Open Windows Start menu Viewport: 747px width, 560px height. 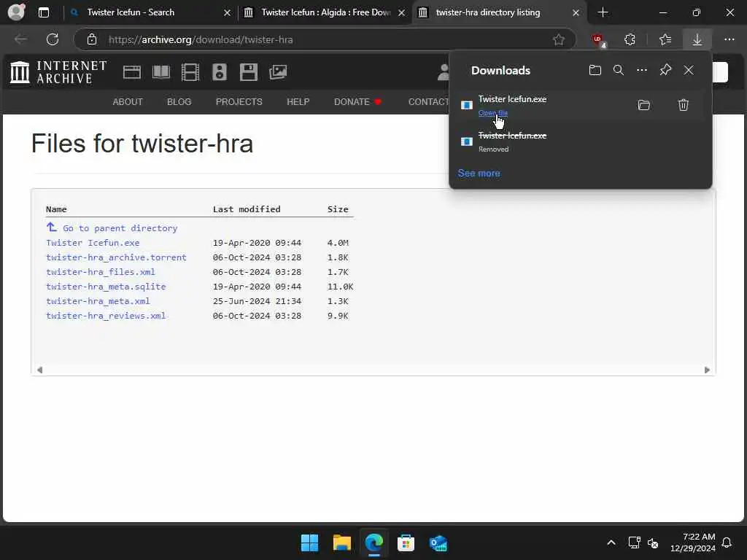(309, 542)
